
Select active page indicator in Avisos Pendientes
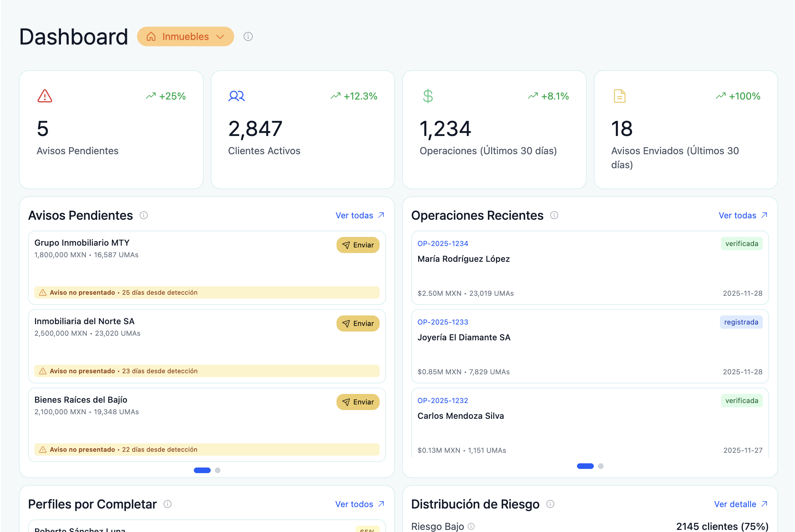coord(202,470)
